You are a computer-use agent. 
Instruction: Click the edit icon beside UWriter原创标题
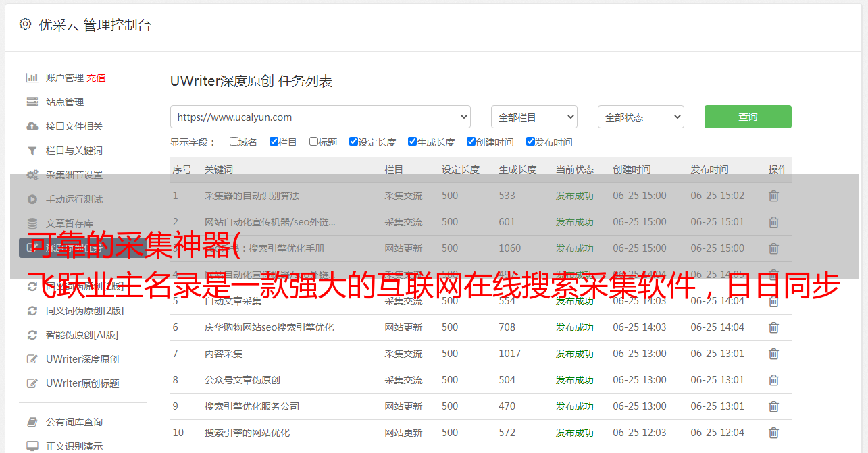coord(32,383)
